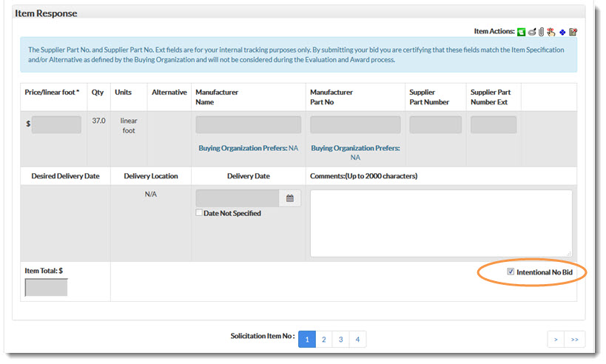This screenshot has width=606, height=364.
Task: Click the next item single-arrow button
Action: point(556,340)
